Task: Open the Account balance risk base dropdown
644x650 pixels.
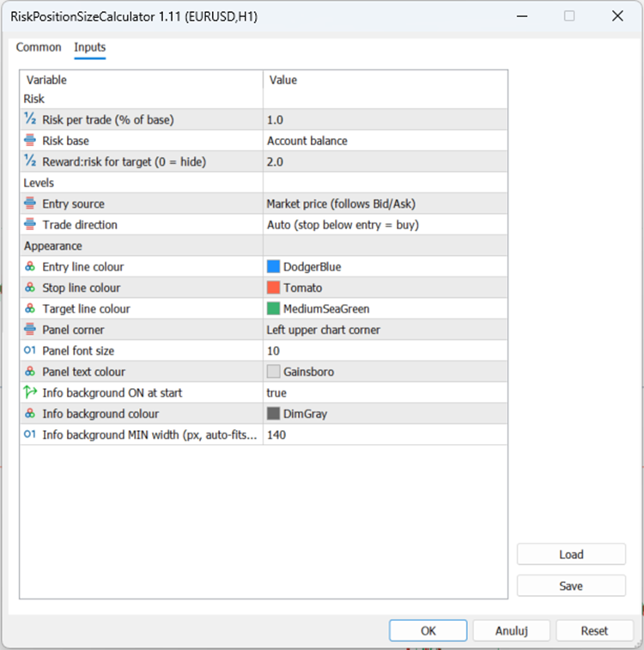Action: pyautogui.click(x=385, y=141)
